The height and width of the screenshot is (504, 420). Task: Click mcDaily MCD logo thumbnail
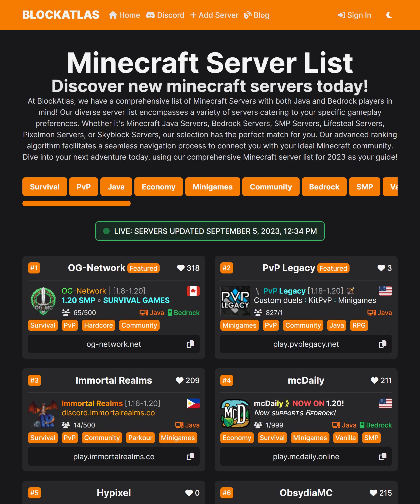pos(235,413)
